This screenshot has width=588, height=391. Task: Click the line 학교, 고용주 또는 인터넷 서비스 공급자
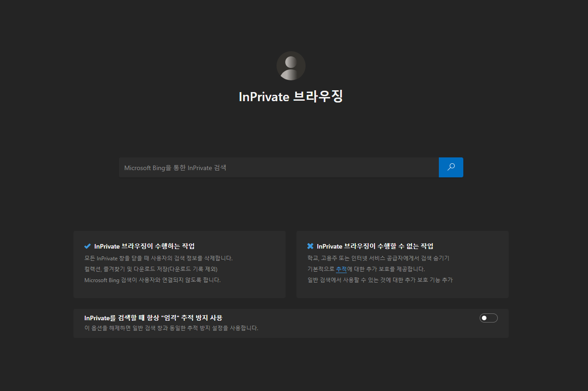point(378,258)
